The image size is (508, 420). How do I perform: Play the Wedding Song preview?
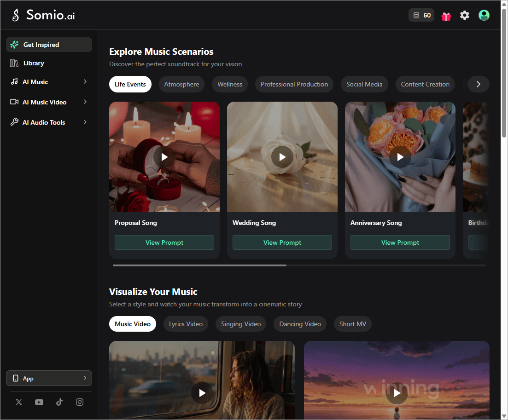[x=282, y=157]
